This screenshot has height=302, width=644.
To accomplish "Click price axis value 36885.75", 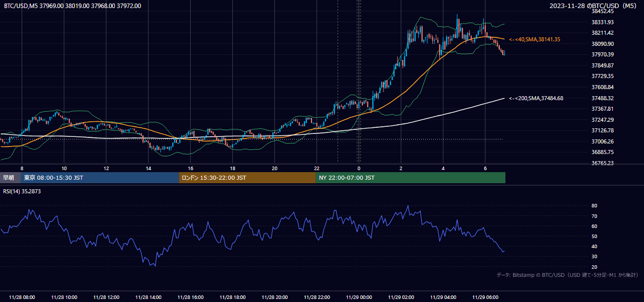I will [x=602, y=152].
